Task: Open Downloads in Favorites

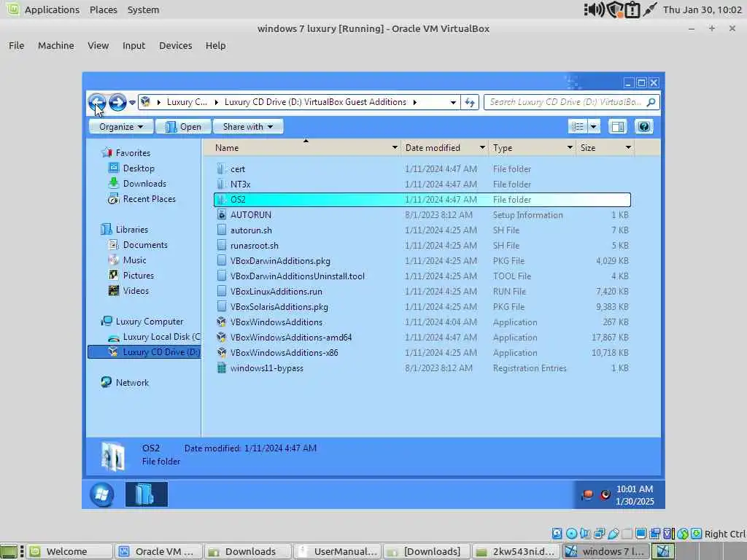Action: click(144, 183)
